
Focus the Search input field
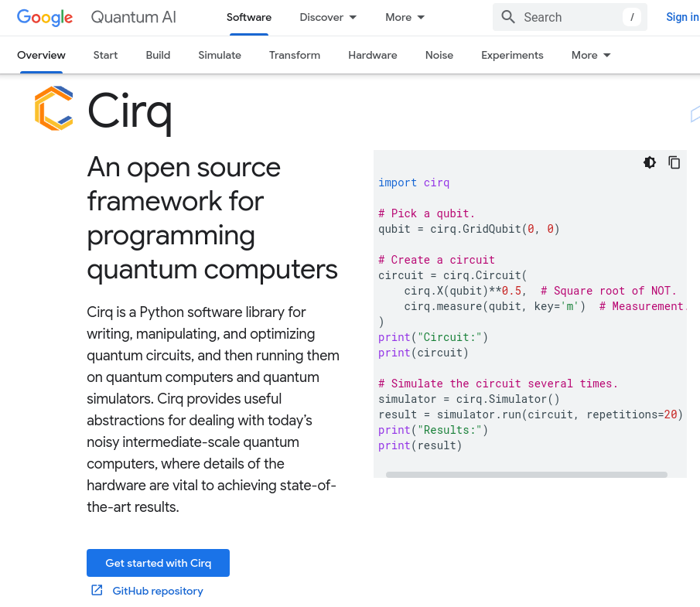click(x=569, y=17)
